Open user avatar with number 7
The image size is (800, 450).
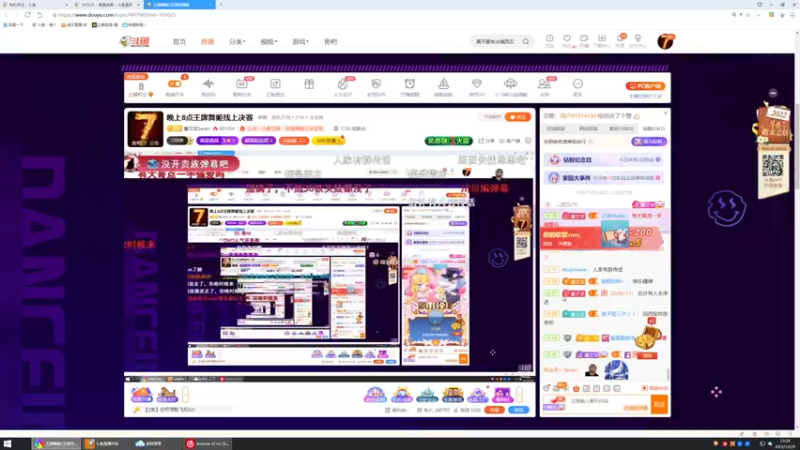pos(665,41)
